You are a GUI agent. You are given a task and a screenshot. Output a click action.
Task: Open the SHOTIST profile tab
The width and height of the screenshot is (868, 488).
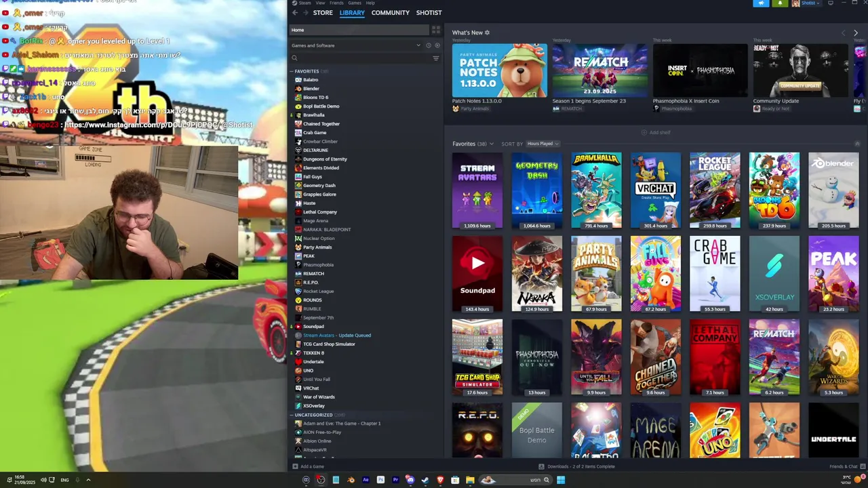(x=429, y=13)
